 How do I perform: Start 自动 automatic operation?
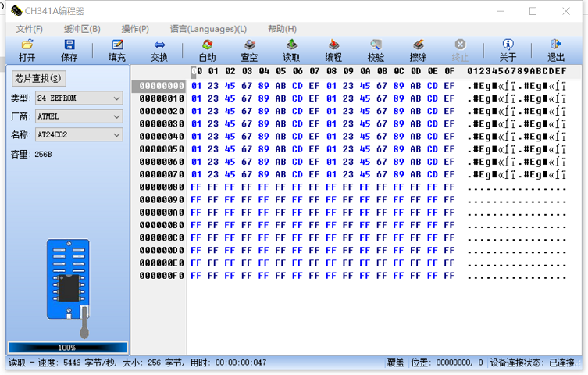pos(207,50)
